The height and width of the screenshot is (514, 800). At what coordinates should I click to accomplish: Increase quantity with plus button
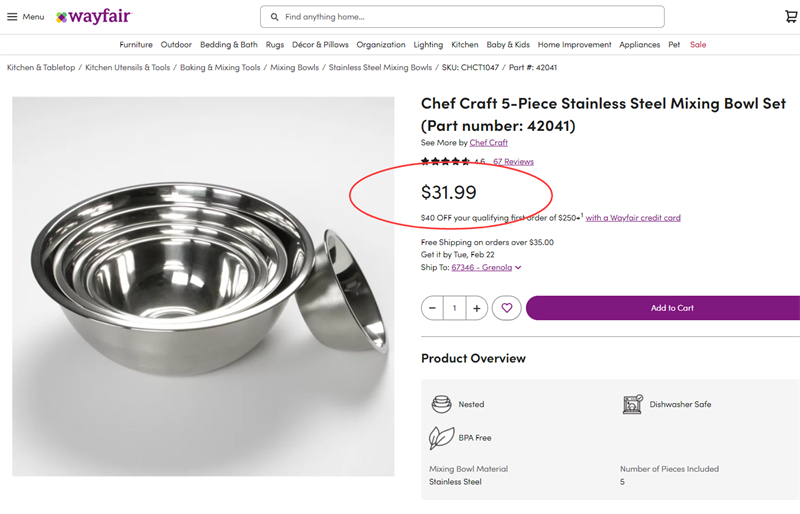[477, 308]
